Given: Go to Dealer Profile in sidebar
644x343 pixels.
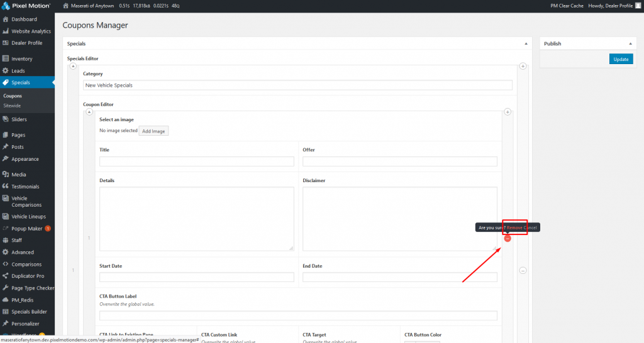Looking at the screenshot, I should (26, 43).
